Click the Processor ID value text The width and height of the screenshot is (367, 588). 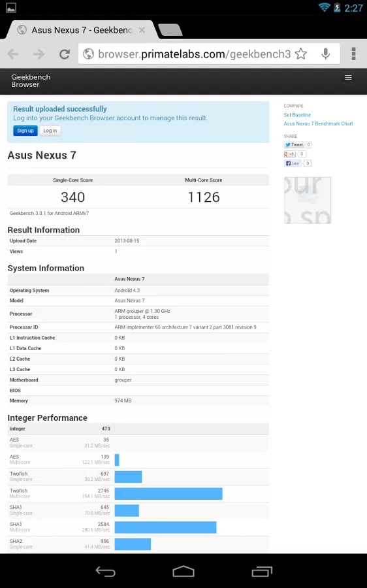pyautogui.click(x=185, y=327)
